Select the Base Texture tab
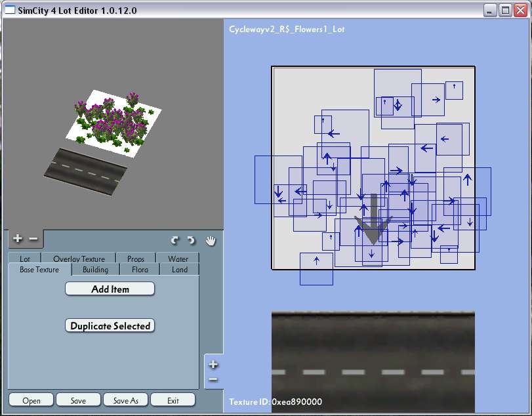The height and width of the screenshot is (416, 532). [x=39, y=270]
